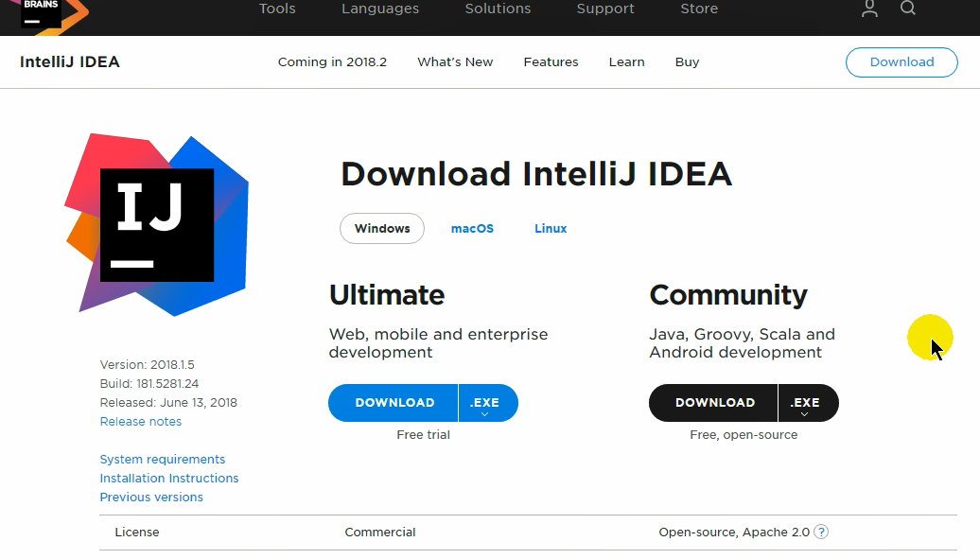
Task: Download the Community edition
Action: click(714, 403)
